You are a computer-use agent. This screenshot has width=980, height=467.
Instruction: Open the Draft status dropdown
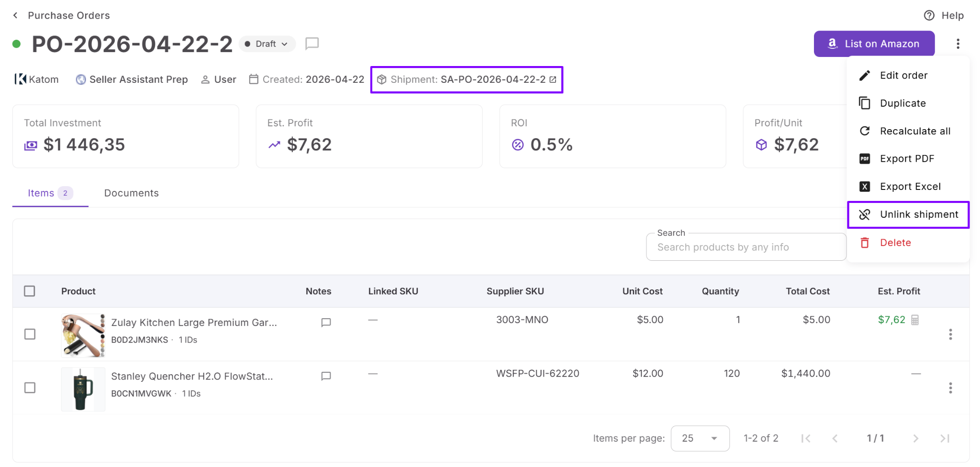(267, 44)
